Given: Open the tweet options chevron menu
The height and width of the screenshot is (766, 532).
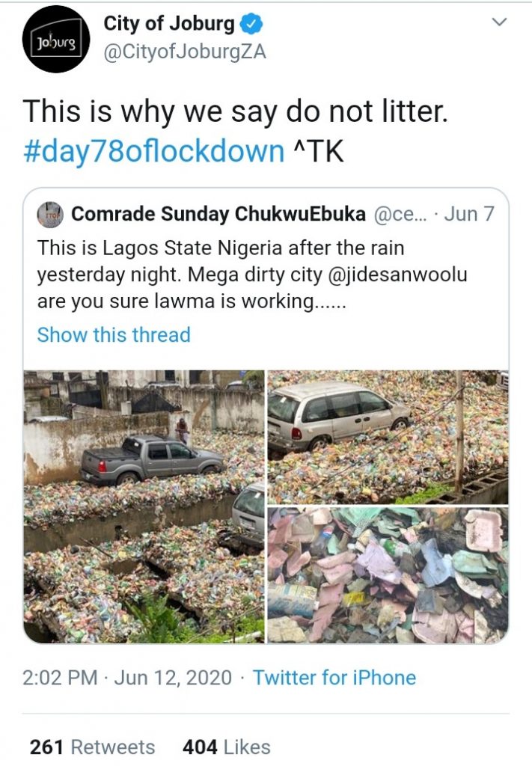Looking at the screenshot, I should pos(498,24).
